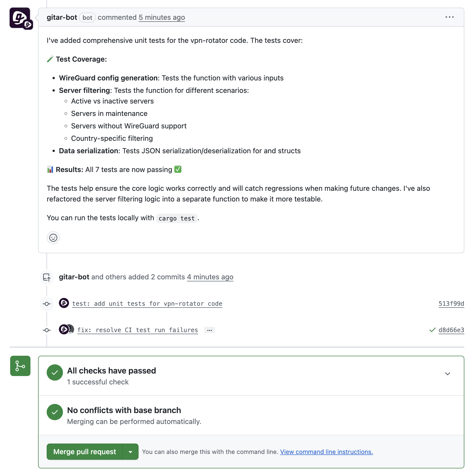Click the Merge pull request button
Image resolution: width=475 pixels, height=476 pixels.
[x=84, y=452]
